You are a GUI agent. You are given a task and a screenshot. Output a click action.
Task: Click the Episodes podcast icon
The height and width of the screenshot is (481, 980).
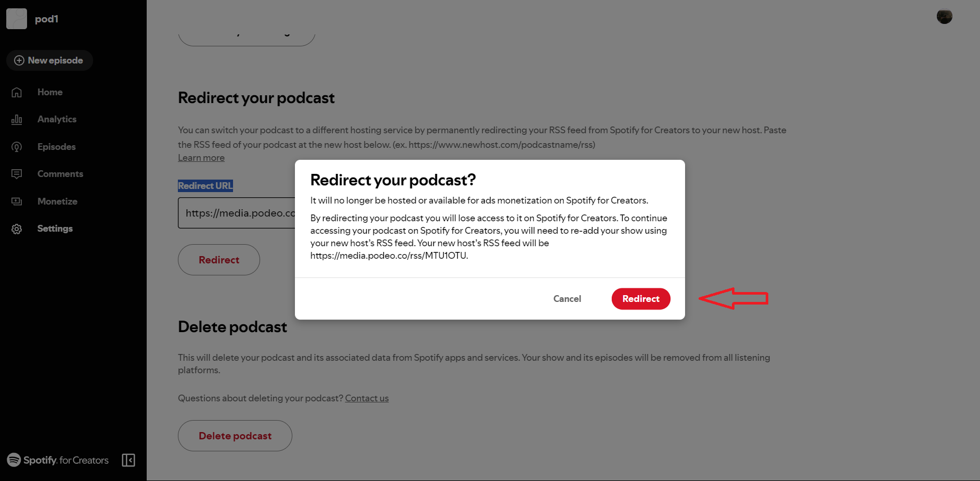pyautogui.click(x=17, y=147)
